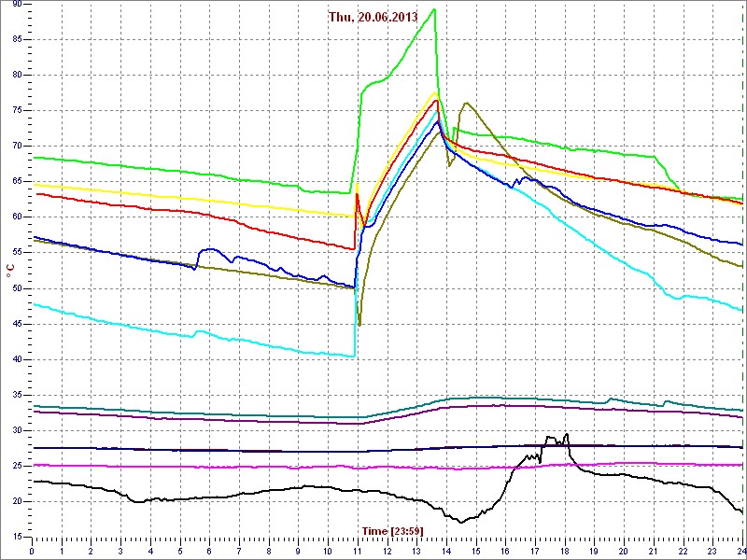
Task: Click hour 15 on the time axis
Action: 476,551
